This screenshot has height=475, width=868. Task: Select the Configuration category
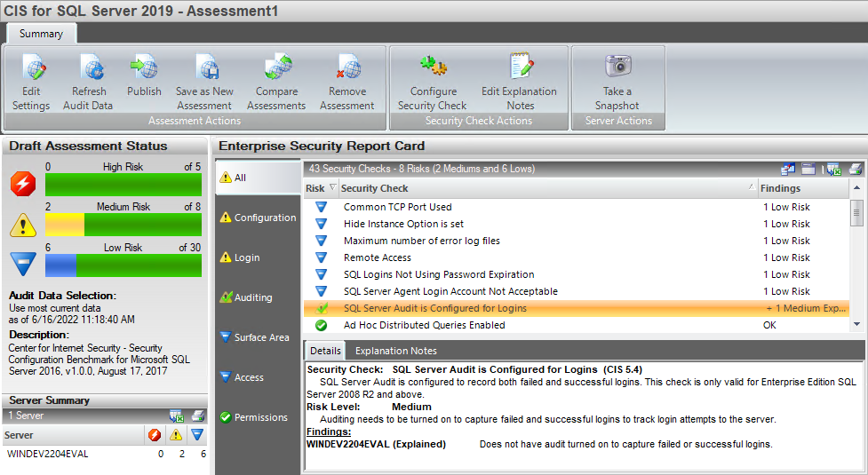(x=258, y=218)
